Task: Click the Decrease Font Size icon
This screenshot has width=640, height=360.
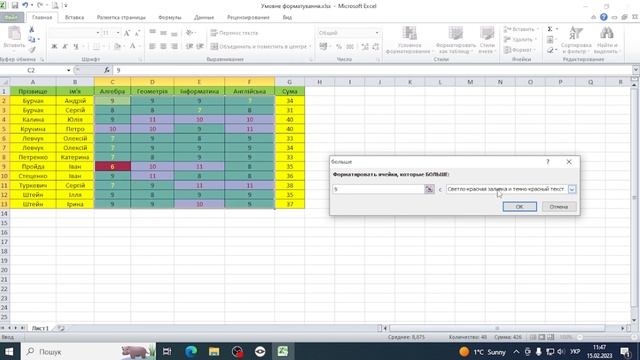Action: point(137,33)
